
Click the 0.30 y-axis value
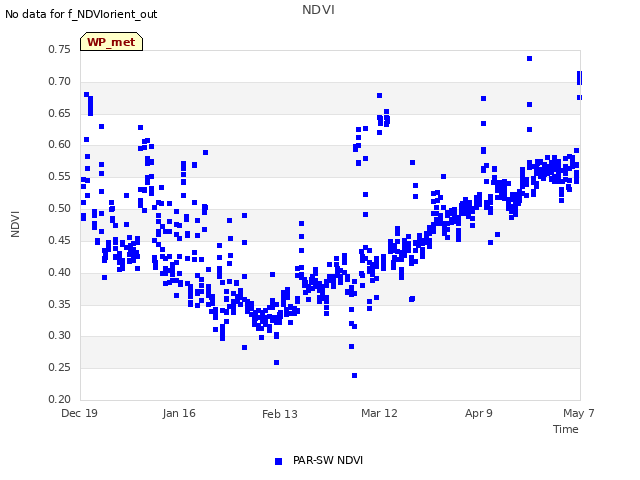coord(60,336)
